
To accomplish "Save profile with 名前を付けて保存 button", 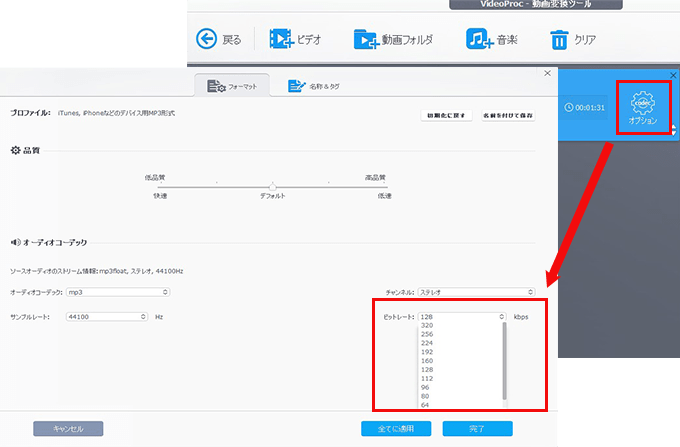I will 508,115.
